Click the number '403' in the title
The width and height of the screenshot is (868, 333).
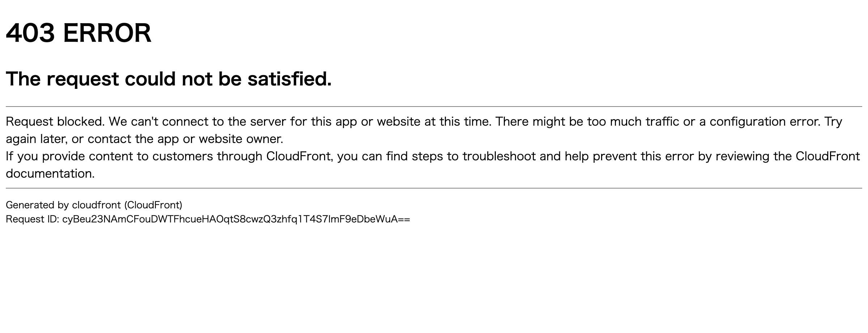pos(30,33)
